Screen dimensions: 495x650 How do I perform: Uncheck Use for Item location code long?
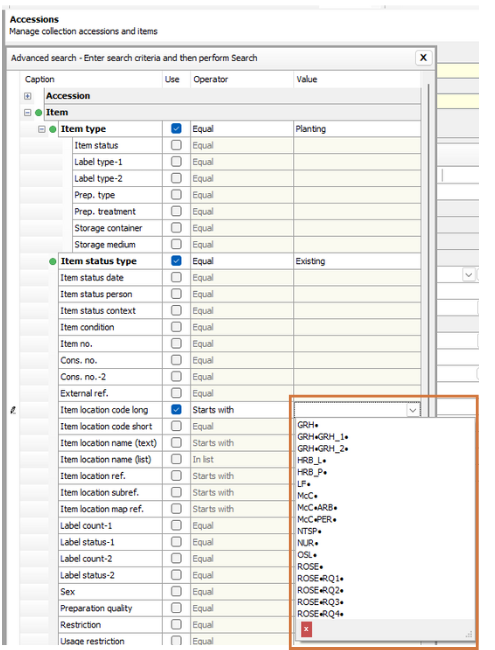coord(176,410)
